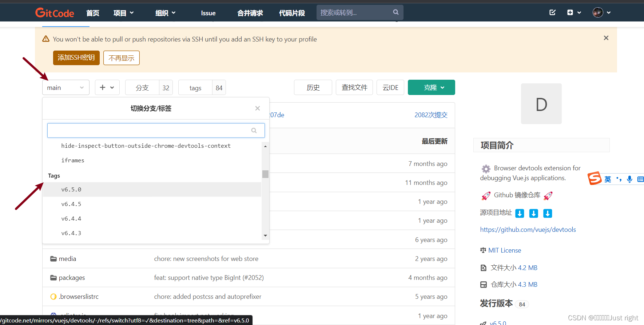Select tag v6.5.0

point(152,189)
